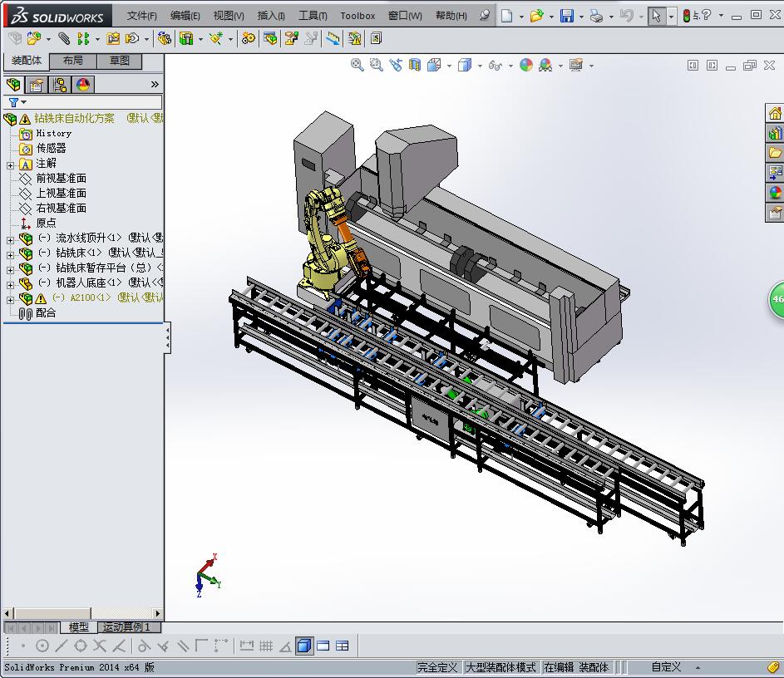784x678 pixels.
Task: Click the Insert Components toolbar icon
Action: click(x=34, y=38)
